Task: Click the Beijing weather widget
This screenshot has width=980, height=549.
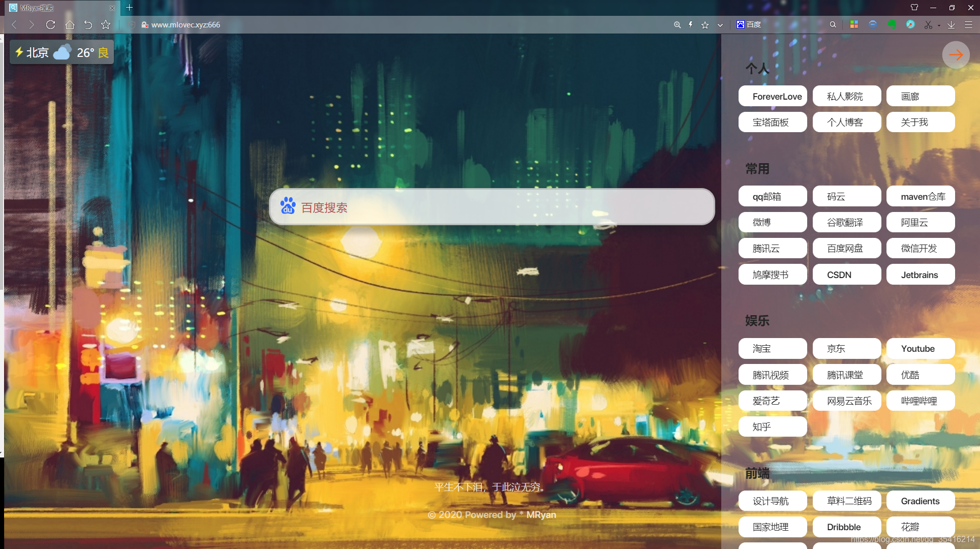Action: pyautogui.click(x=62, y=52)
